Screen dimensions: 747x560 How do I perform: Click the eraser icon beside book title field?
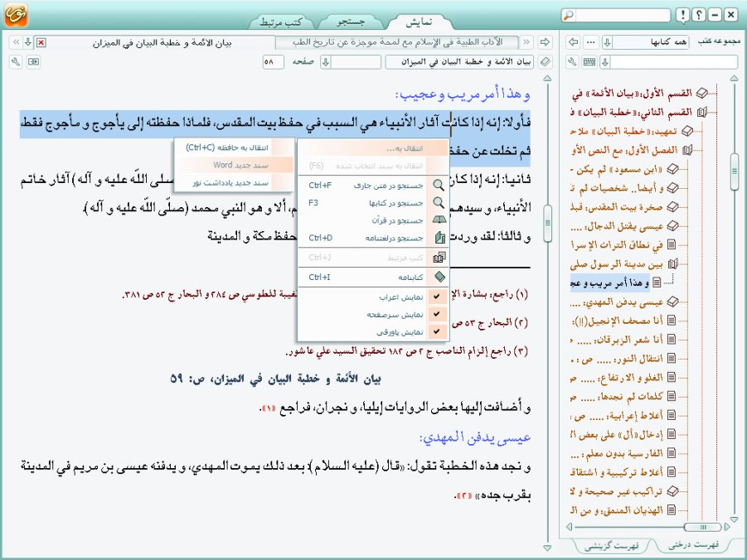pos(545,62)
